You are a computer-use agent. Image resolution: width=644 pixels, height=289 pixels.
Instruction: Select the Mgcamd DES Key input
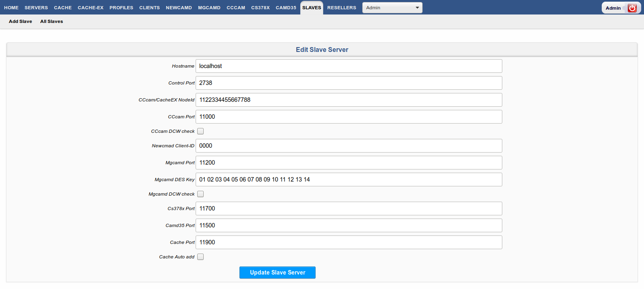point(349,180)
